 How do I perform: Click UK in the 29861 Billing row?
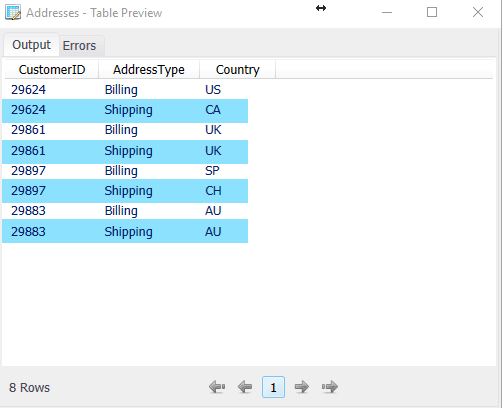pyautogui.click(x=213, y=130)
